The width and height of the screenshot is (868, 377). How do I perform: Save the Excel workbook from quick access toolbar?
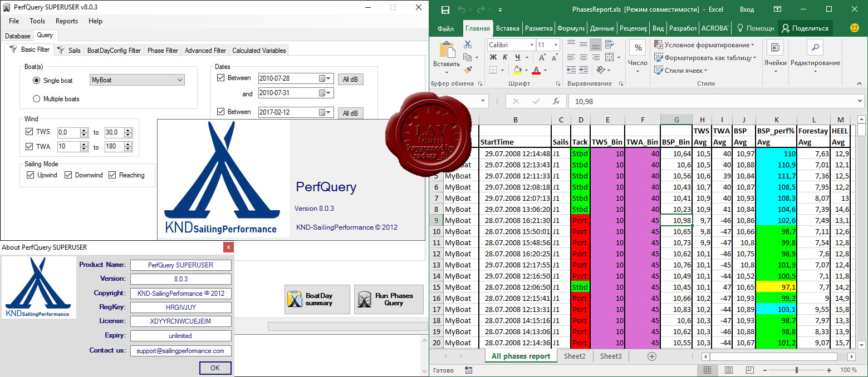pyautogui.click(x=445, y=9)
